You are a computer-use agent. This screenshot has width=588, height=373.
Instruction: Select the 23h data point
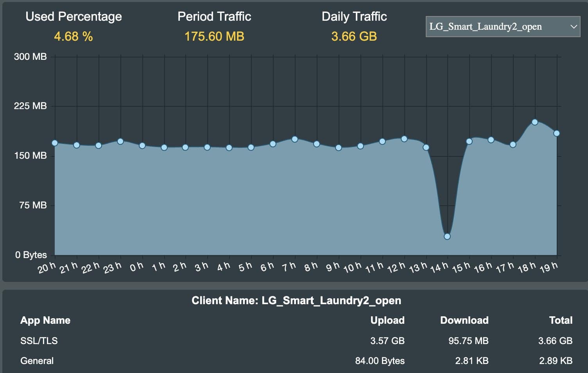[x=120, y=142]
